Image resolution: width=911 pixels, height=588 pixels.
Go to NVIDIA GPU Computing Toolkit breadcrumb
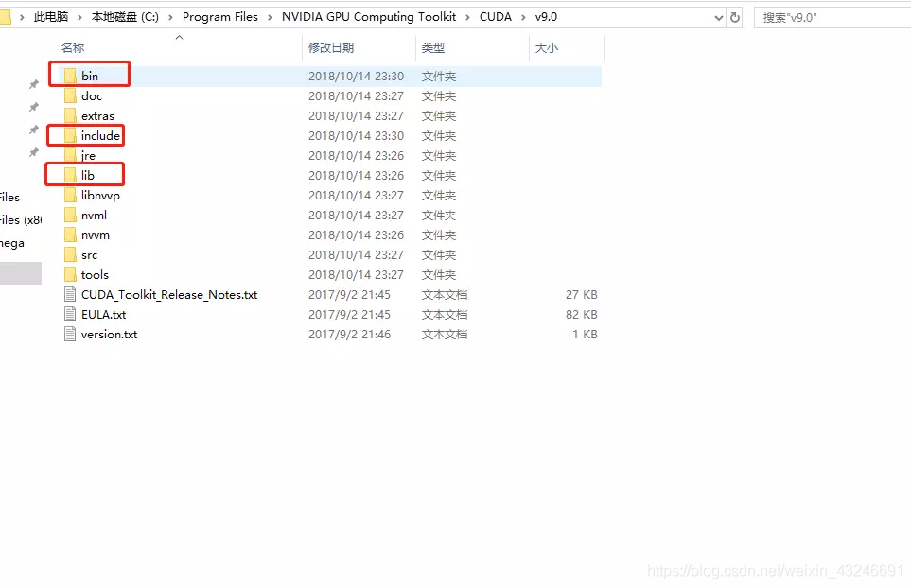coord(369,17)
